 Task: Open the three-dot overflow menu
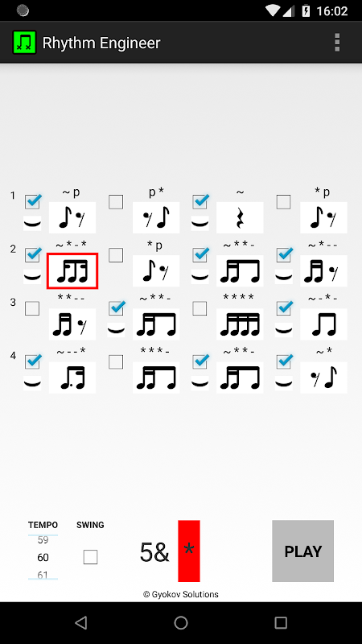[337, 43]
